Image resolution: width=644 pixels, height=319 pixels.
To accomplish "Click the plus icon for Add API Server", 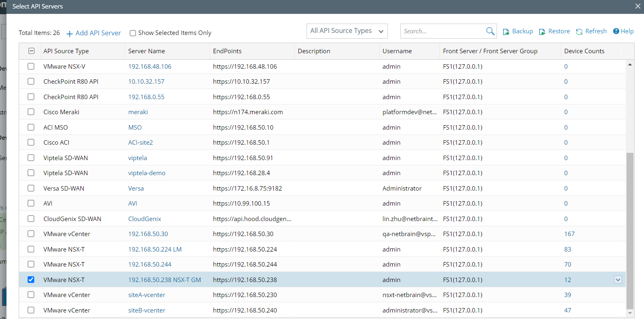I will point(69,33).
